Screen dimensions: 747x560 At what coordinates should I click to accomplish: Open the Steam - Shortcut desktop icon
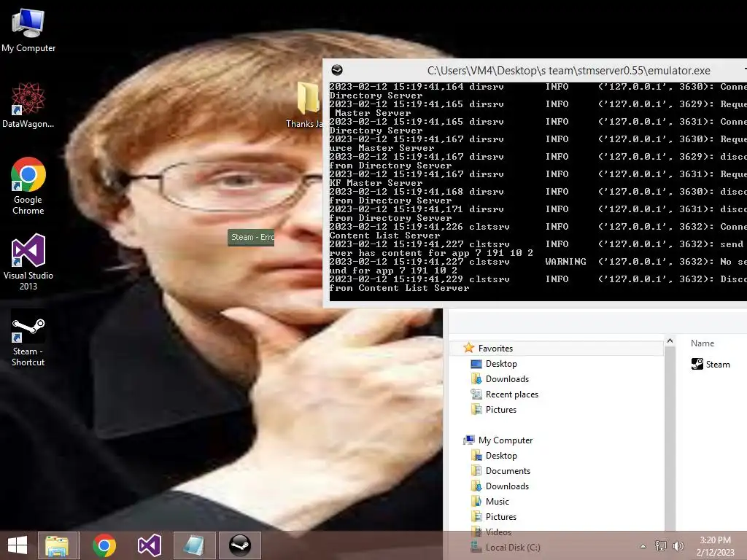[28, 338]
